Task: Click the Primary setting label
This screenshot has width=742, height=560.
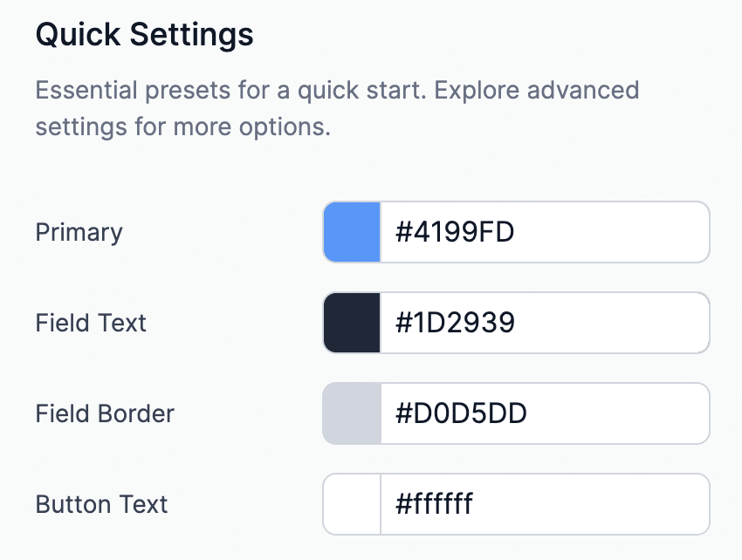Action: (x=79, y=232)
